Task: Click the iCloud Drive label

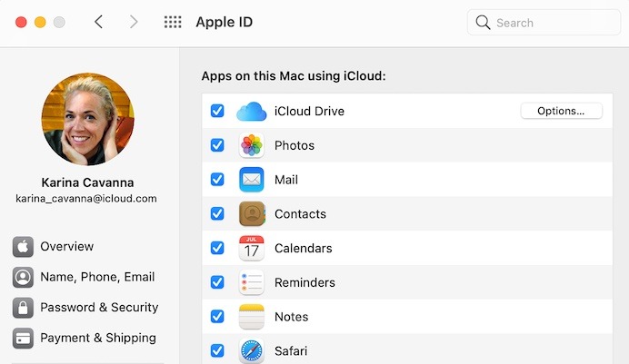Action: (x=309, y=111)
